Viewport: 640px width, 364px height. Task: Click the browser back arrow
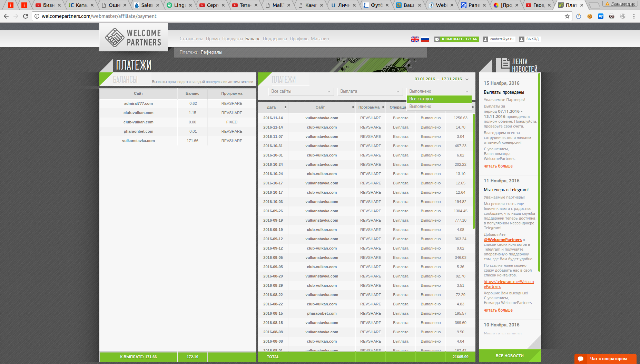point(6,16)
